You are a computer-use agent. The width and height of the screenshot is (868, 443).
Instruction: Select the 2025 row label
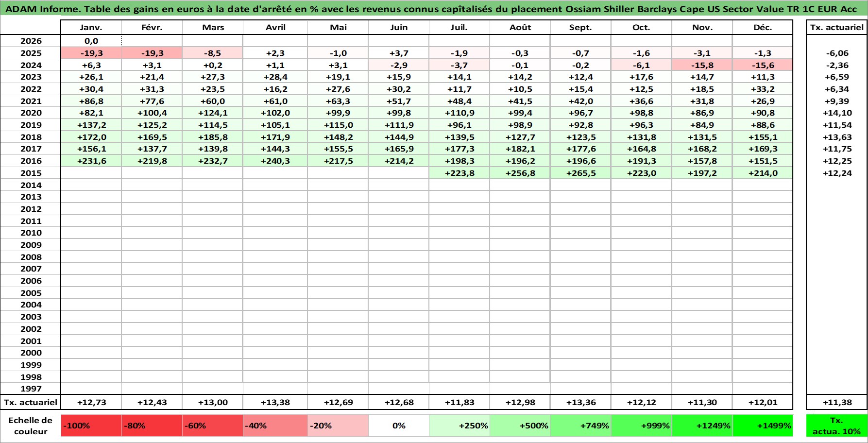(31, 53)
